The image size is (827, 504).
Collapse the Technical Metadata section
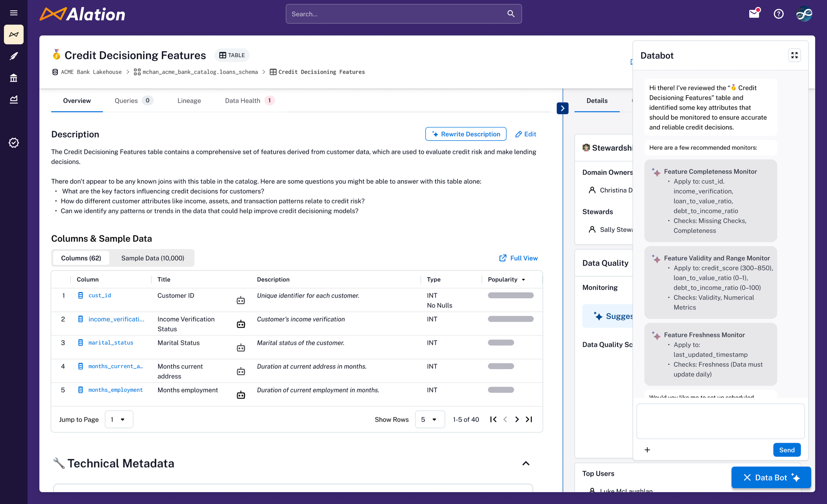526,463
